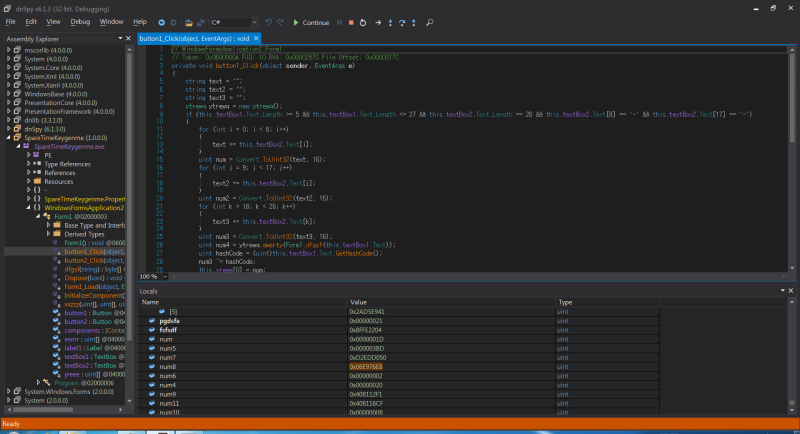The height and width of the screenshot is (434, 800).
Task: Click the Navigate Forward arrow icon
Action: (x=175, y=21)
